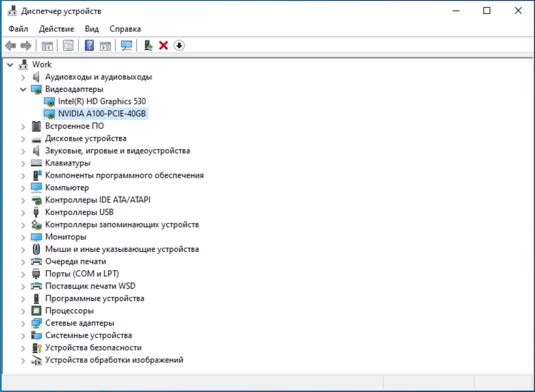Select the Видеоадаптеры label
This screenshot has width=535, height=392.
pos(74,89)
